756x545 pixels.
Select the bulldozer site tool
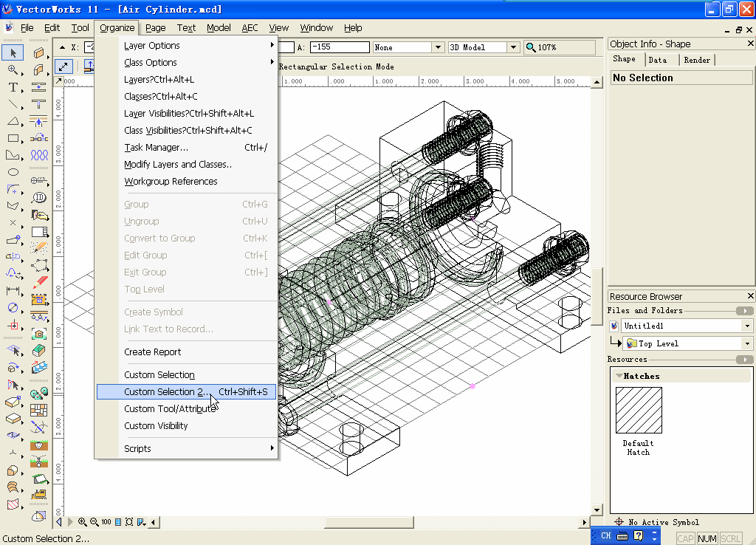point(38,494)
